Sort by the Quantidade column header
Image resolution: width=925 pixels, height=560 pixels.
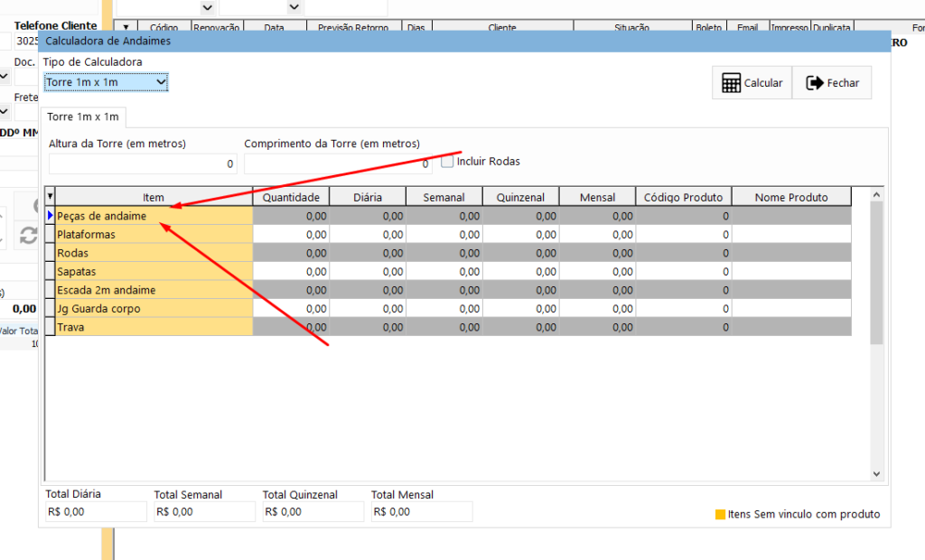[x=291, y=197]
